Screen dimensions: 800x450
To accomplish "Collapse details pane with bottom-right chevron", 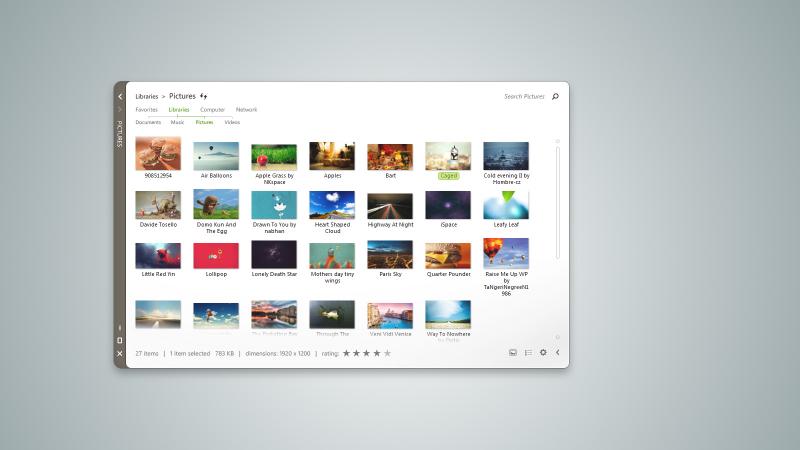I will 558,352.
